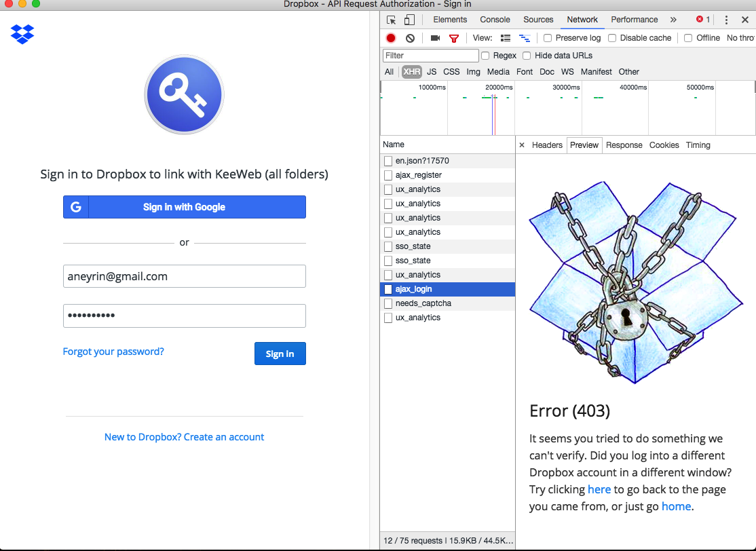Clear network log using the clear icon
The image size is (756, 551).
pyautogui.click(x=409, y=38)
